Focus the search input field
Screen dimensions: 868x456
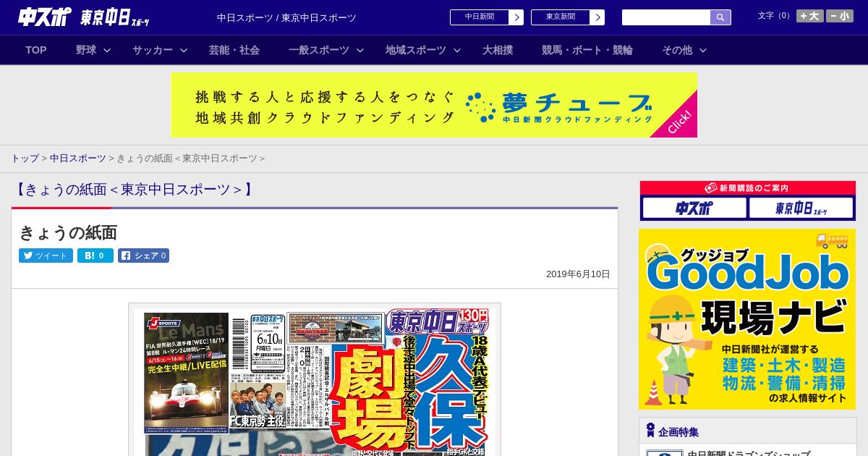(666, 17)
